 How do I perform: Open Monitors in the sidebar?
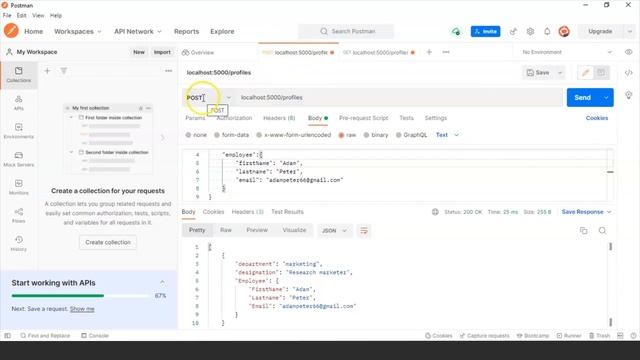19,187
